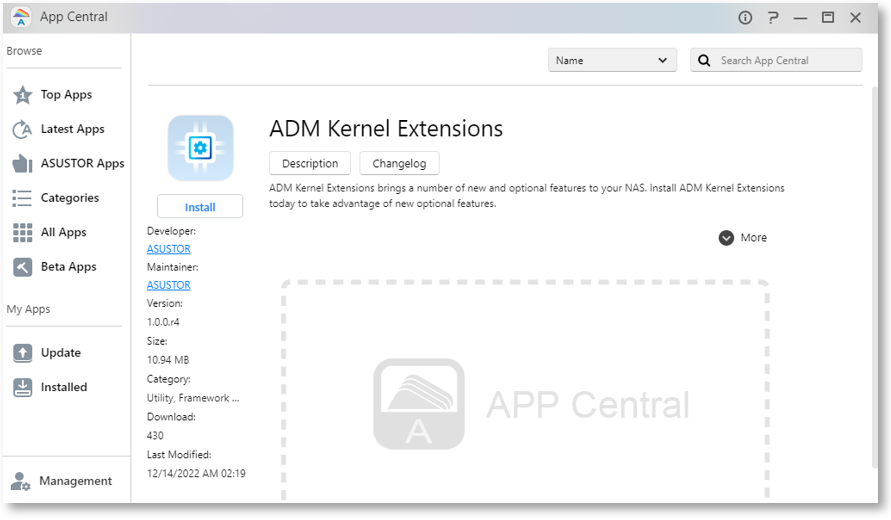Maximize the App Central window

pos(828,18)
